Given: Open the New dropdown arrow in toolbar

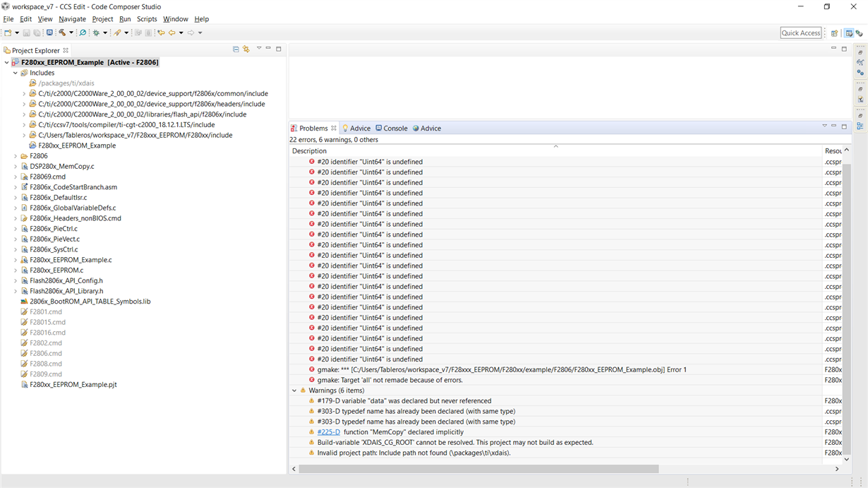Looking at the screenshot, I should [x=17, y=32].
